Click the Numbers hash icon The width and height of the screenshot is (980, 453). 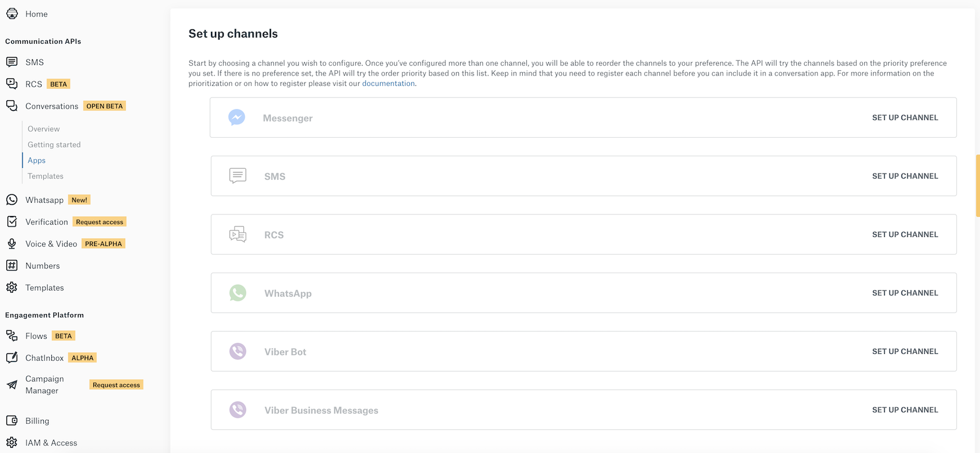tap(12, 266)
